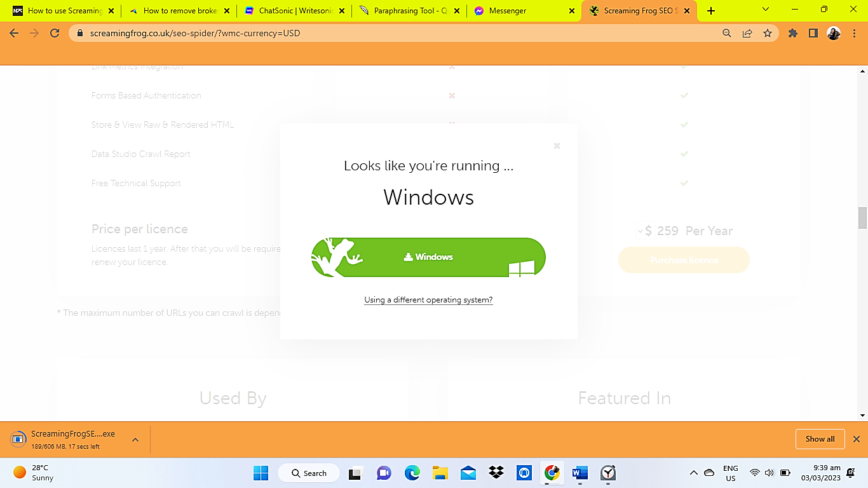
Task: Click the Data Studio Crawl Report label
Action: click(141, 154)
